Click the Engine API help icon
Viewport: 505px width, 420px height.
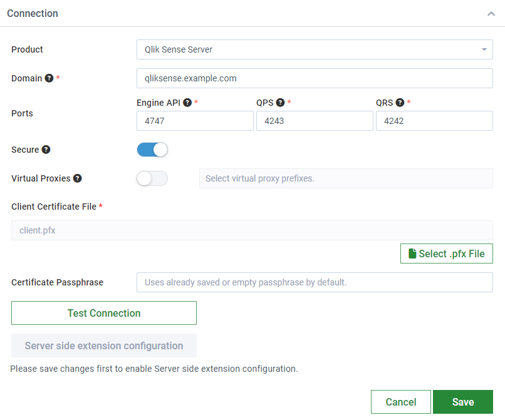187,103
